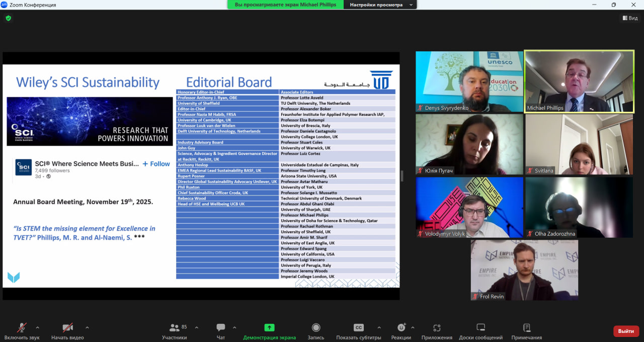Screen dimensions: 644x342
Task: Open the Chat panel
Action: 220,328
